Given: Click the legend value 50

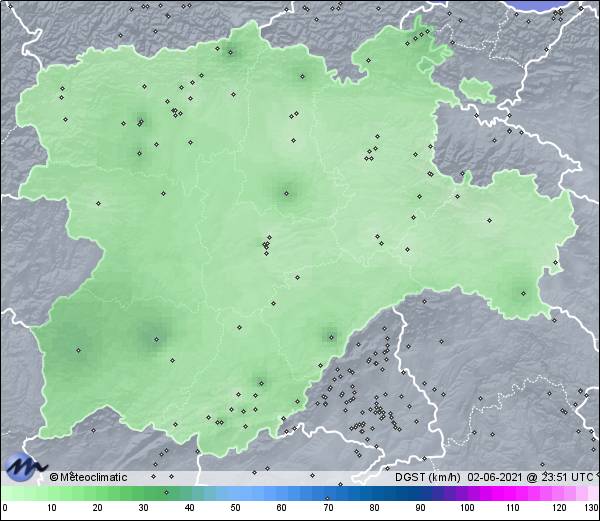Looking at the screenshot, I should tap(236, 508).
